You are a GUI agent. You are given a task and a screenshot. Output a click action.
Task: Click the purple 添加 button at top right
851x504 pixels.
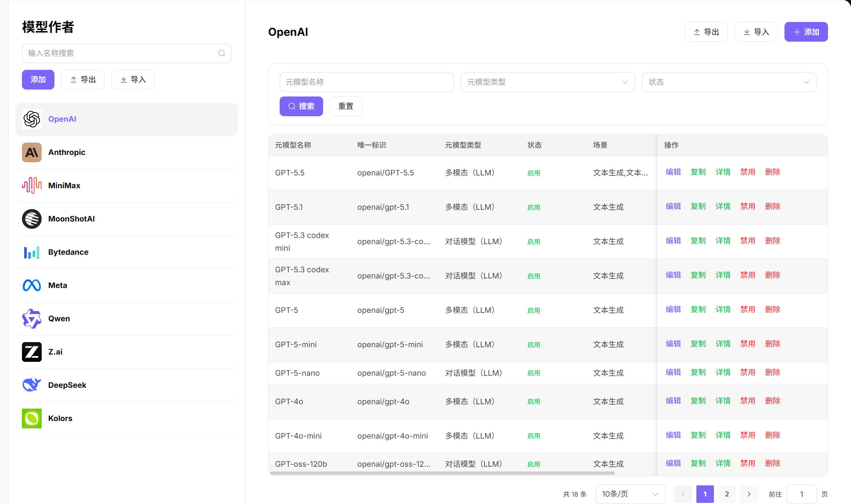[806, 32]
